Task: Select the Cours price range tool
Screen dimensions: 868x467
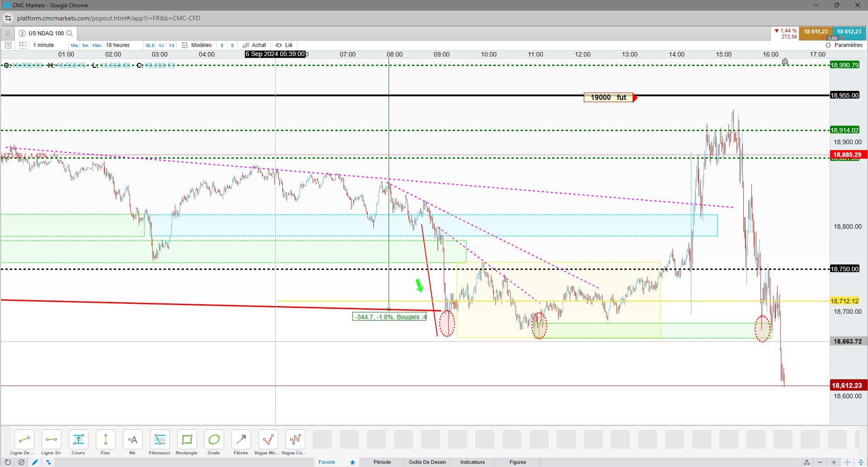Action: pyautogui.click(x=78, y=443)
